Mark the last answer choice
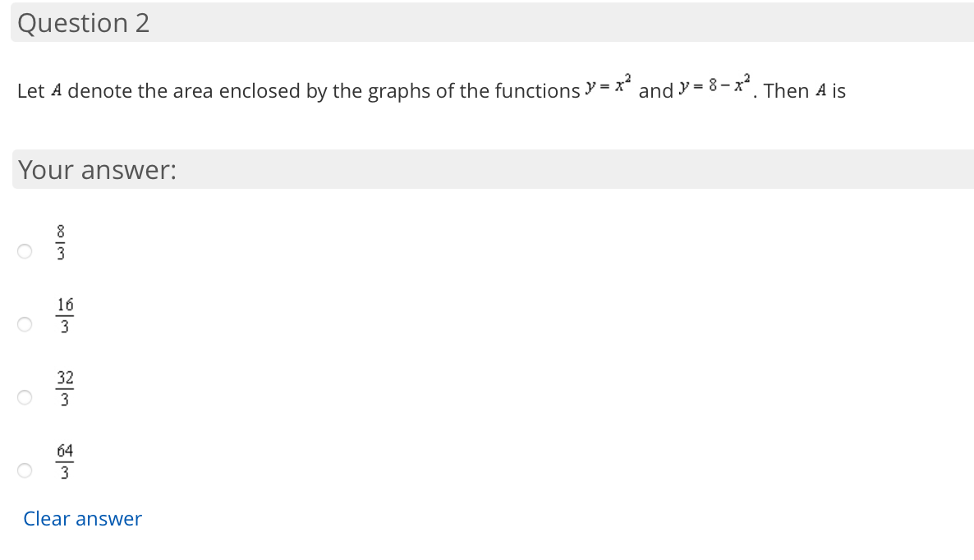This screenshot has height=560, width=974. coord(25,470)
